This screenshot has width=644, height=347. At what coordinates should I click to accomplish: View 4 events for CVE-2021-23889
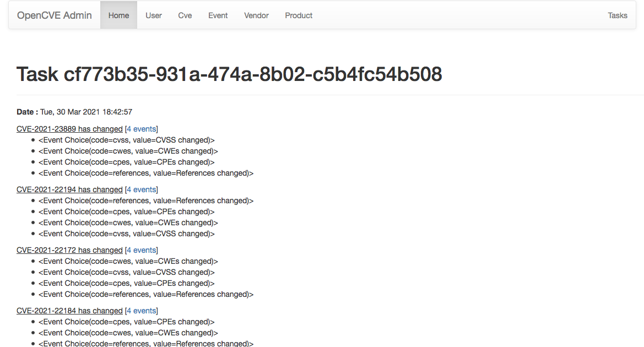coord(142,129)
